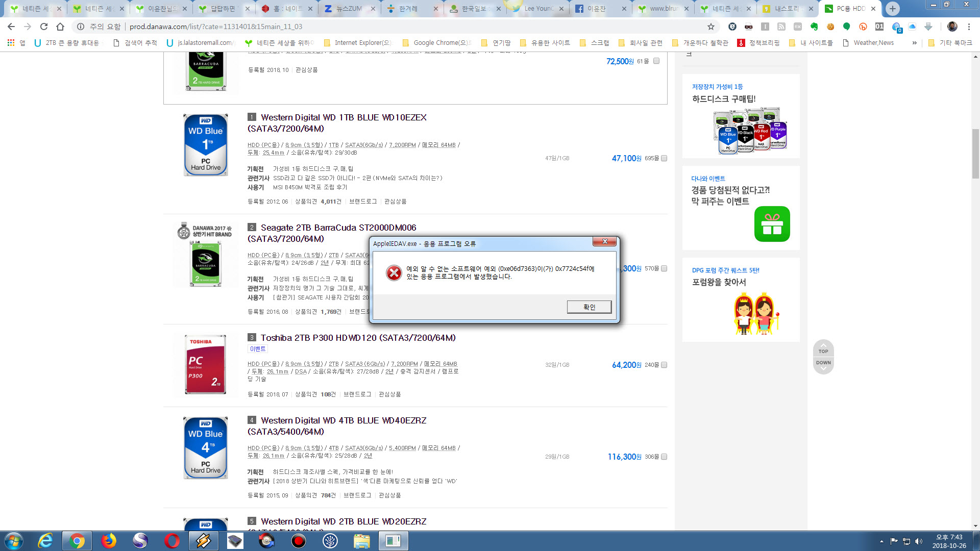Image resolution: width=980 pixels, height=551 pixels.
Task: Open the 정책브리핑 bookmark
Action: pyautogui.click(x=758, y=43)
